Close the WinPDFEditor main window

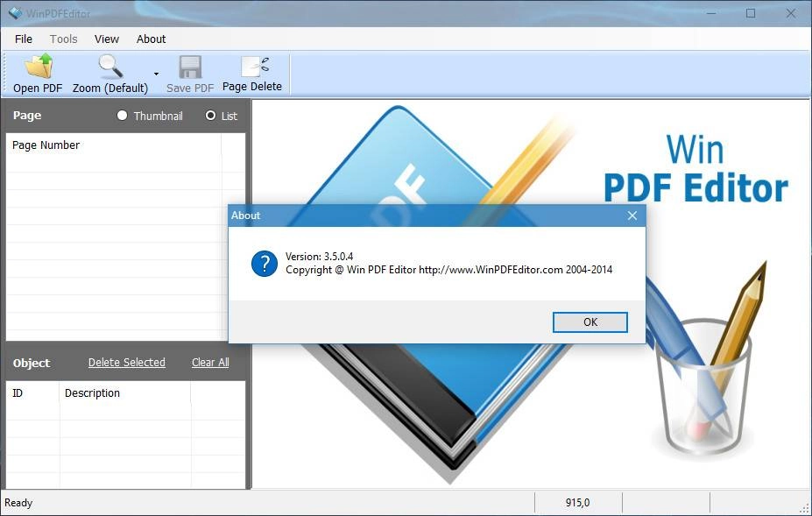click(791, 13)
